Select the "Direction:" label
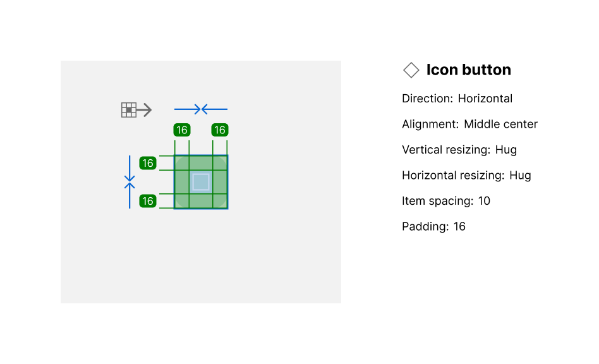The width and height of the screenshot is (599, 364). (x=427, y=99)
